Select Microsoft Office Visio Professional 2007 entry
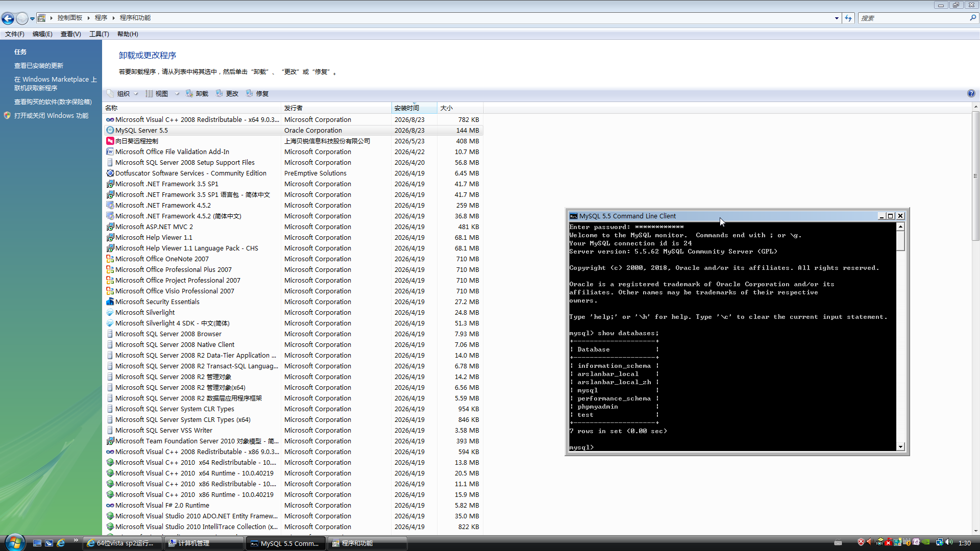Screen dimensions: 980x551 pyautogui.click(x=293, y=291)
